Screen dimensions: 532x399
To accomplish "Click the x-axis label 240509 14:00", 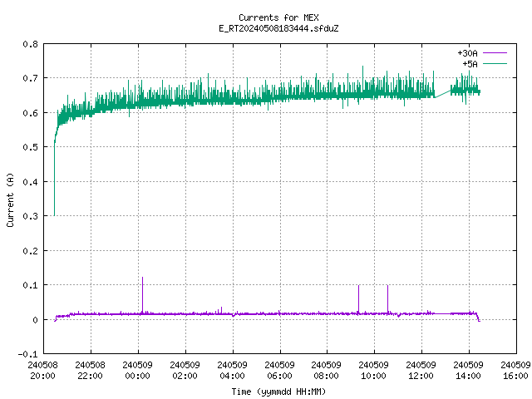I will click(468, 370).
